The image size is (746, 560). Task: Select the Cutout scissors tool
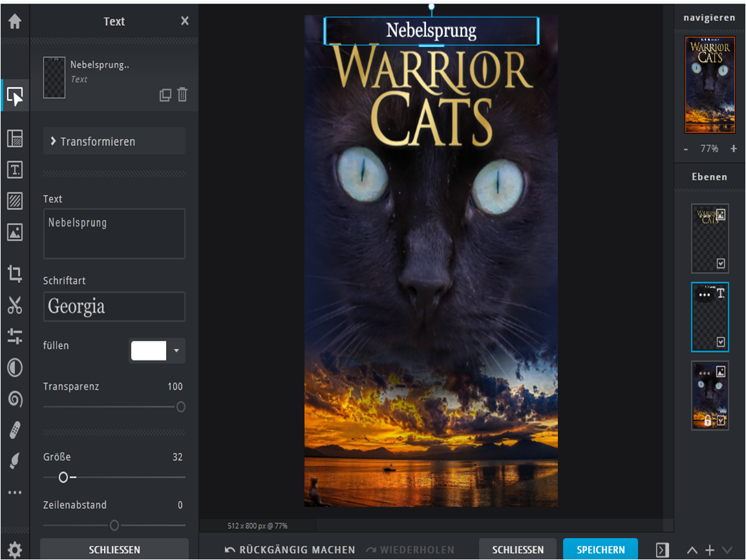(15, 306)
